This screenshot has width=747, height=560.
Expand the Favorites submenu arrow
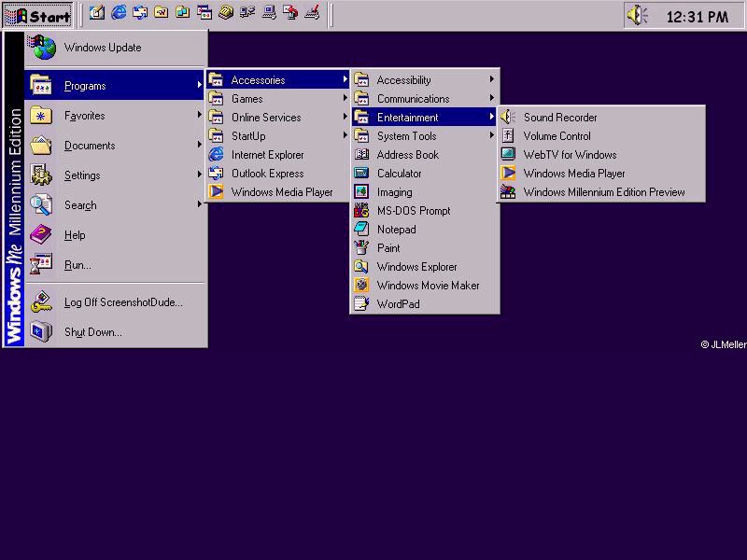pos(199,115)
